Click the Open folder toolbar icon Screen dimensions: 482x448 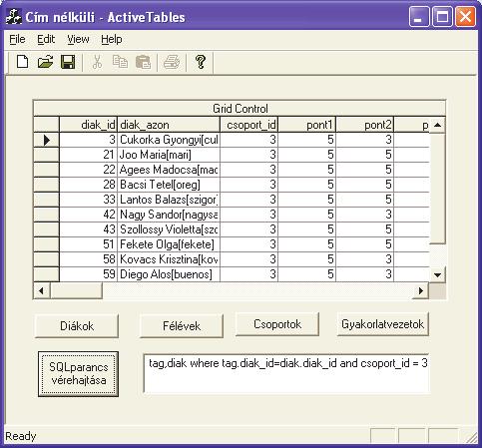(45, 62)
